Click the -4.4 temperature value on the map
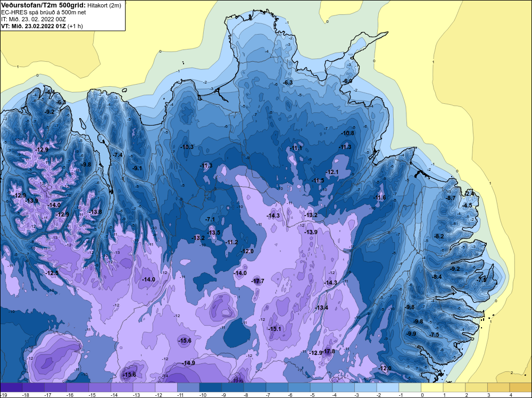 pos(51,92)
